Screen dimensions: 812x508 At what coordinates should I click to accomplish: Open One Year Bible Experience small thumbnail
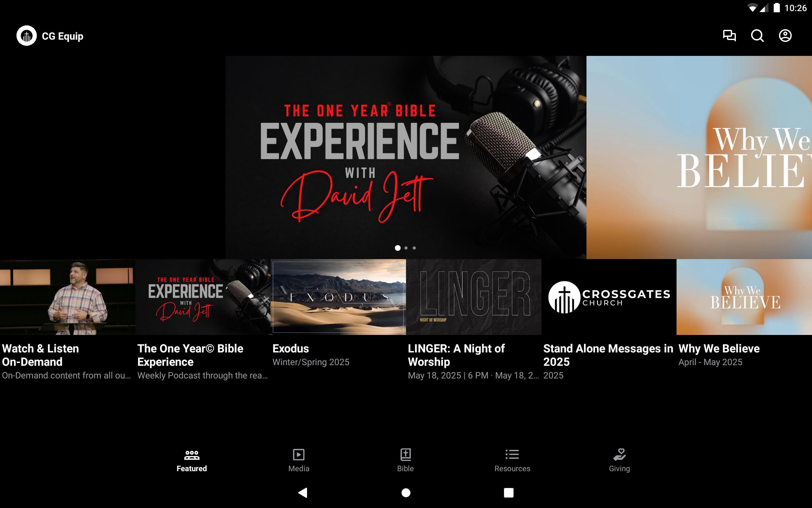click(x=203, y=297)
